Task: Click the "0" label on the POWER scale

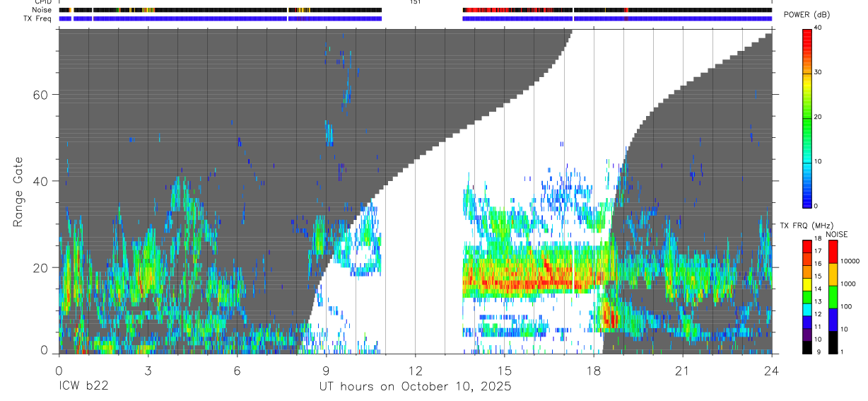Action: tap(816, 206)
